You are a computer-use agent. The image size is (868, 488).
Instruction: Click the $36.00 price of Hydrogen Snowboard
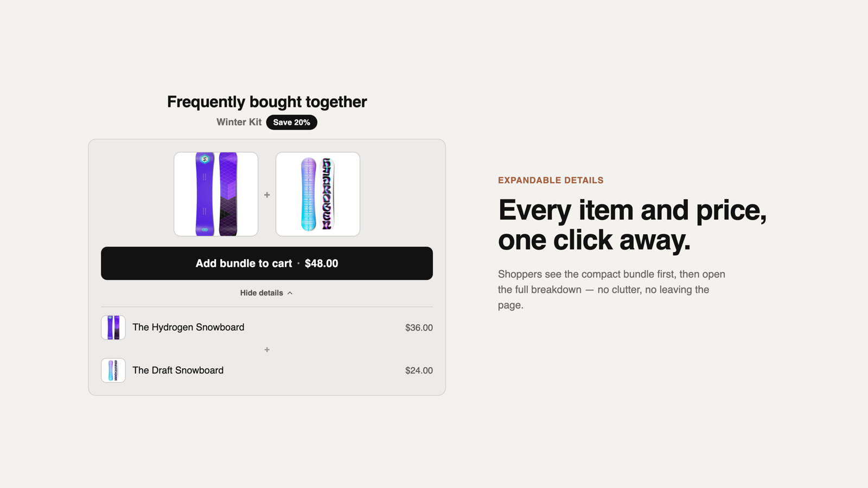pos(419,328)
